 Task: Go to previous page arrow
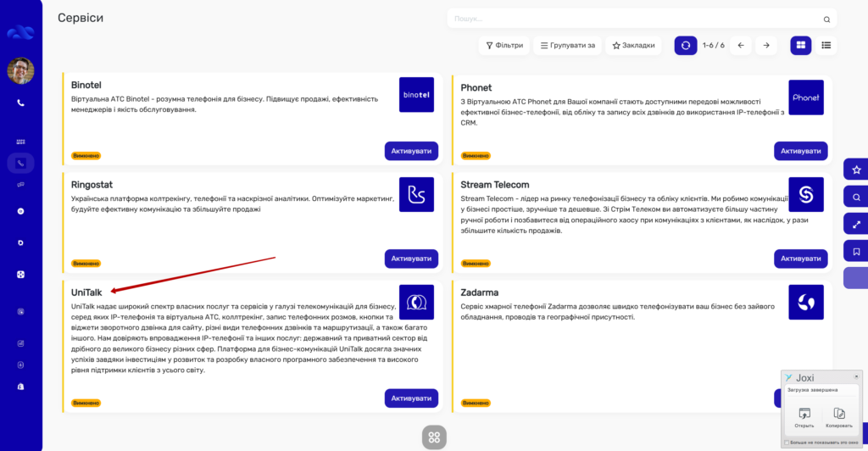(740, 45)
